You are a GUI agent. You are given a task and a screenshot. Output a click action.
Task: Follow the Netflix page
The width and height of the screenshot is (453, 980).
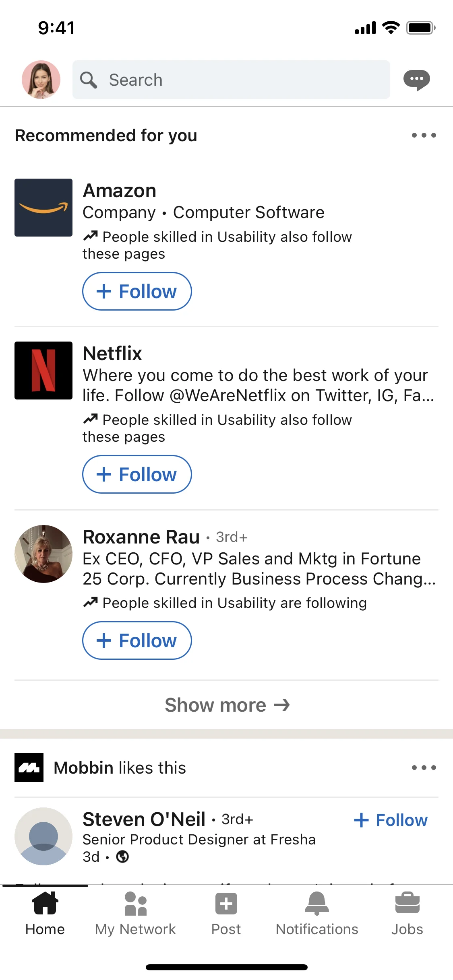(x=137, y=474)
